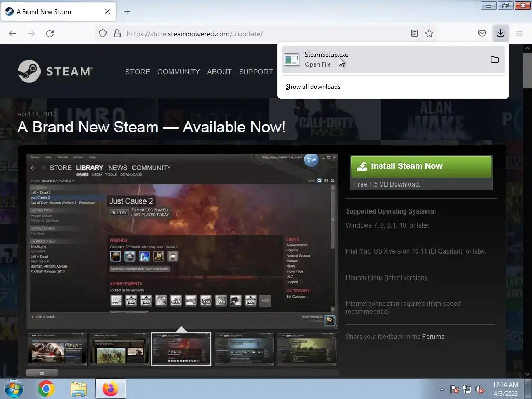The width and height of the screenshot is (532, 399).
Task: Open the Windows Start orb
Action: point(14,389)
